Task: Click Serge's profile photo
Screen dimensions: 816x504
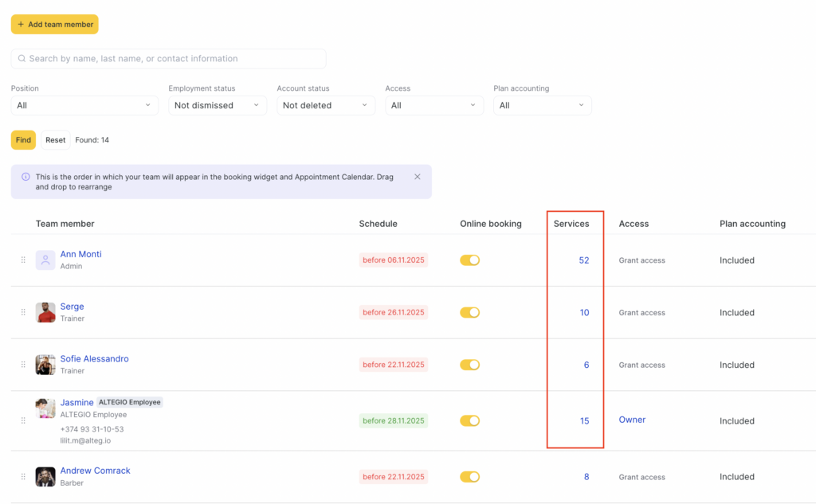Action: [x=45, y=312]
